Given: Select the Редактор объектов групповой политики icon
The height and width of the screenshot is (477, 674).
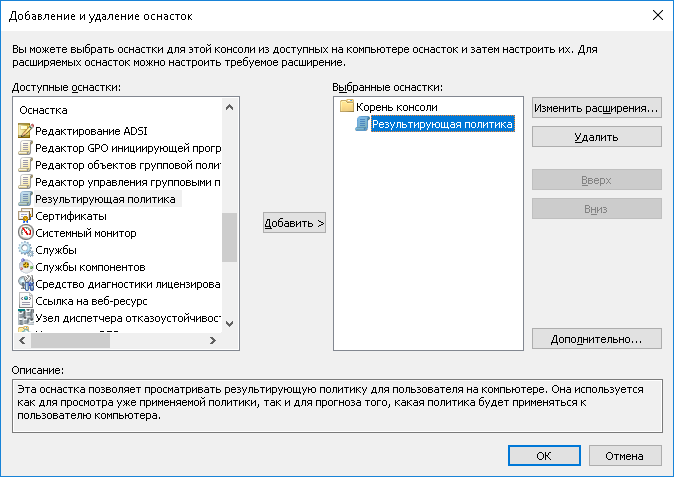Looking at the screenshot, I should 26,165.
